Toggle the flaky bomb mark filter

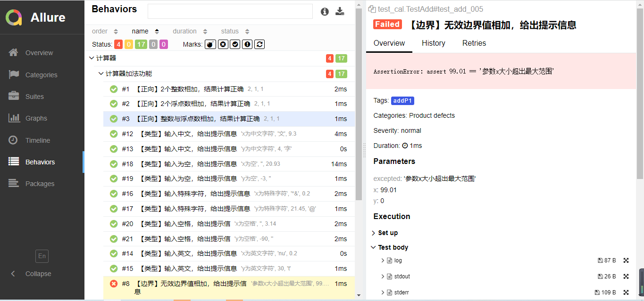pos(210,44)
